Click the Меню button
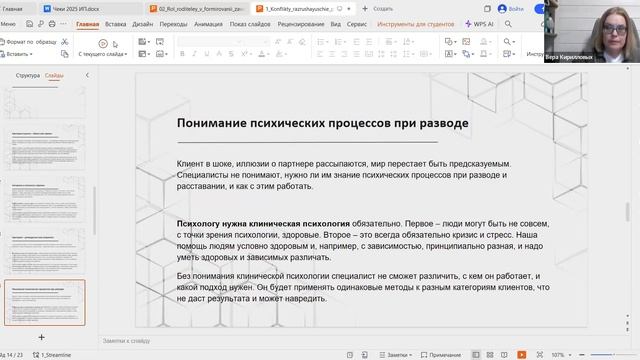 (8, 24)
